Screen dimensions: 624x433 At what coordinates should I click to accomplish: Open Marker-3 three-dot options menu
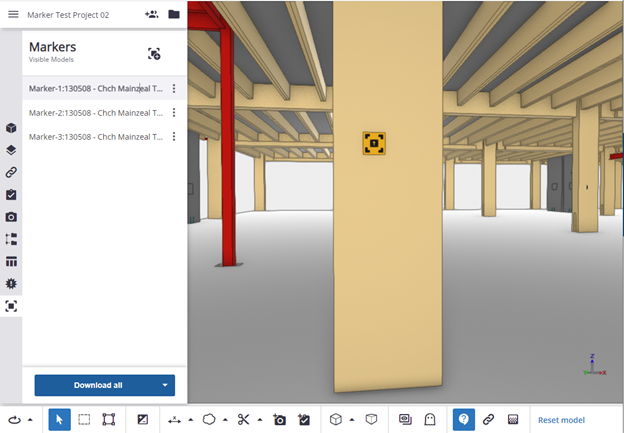(174, 137)
